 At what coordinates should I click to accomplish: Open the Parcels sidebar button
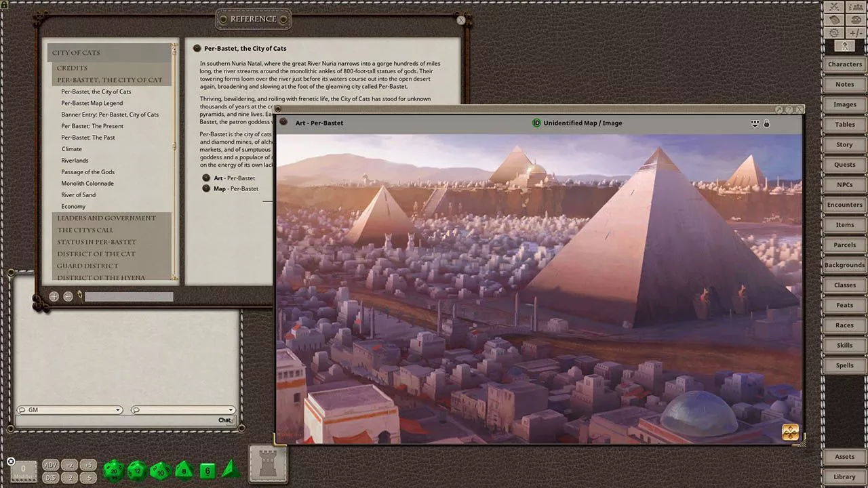pos(844,245)
